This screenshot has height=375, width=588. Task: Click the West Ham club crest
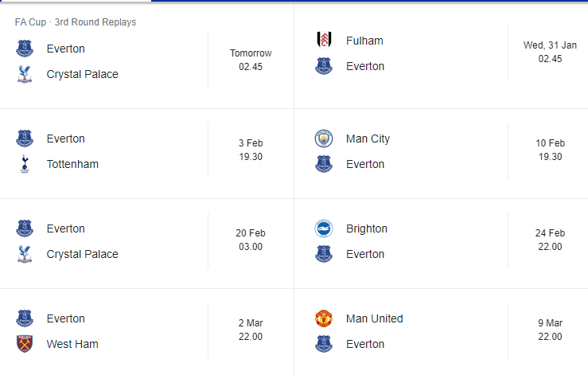[25, 344]
